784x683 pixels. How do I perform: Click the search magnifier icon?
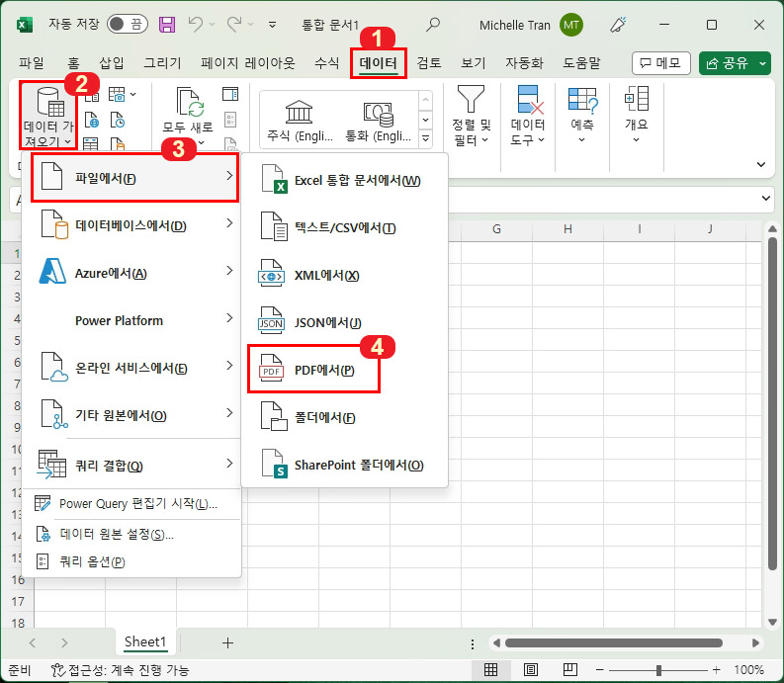click(433, 24)
